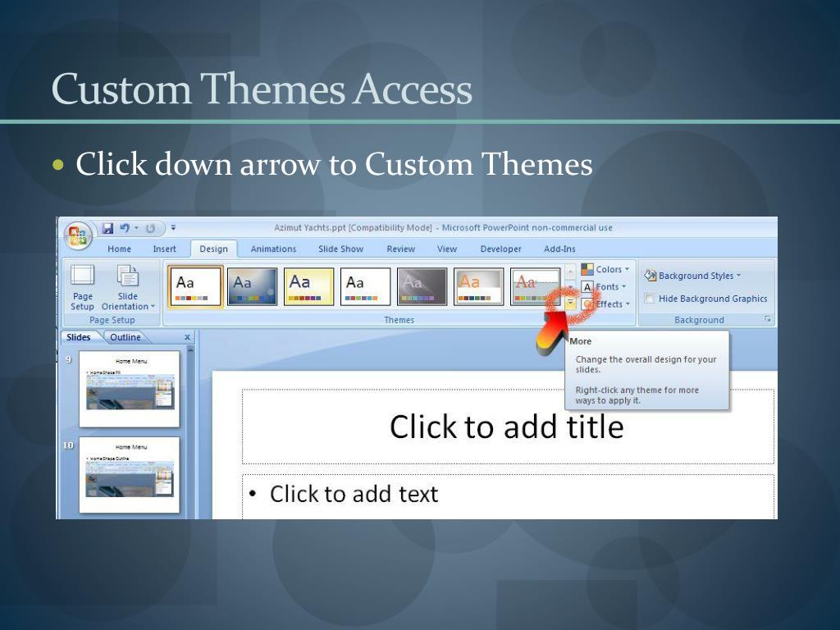Screen dimensions: 840x630
Task: Open the theme Colors dropdown
Action: tap(605, 269)
